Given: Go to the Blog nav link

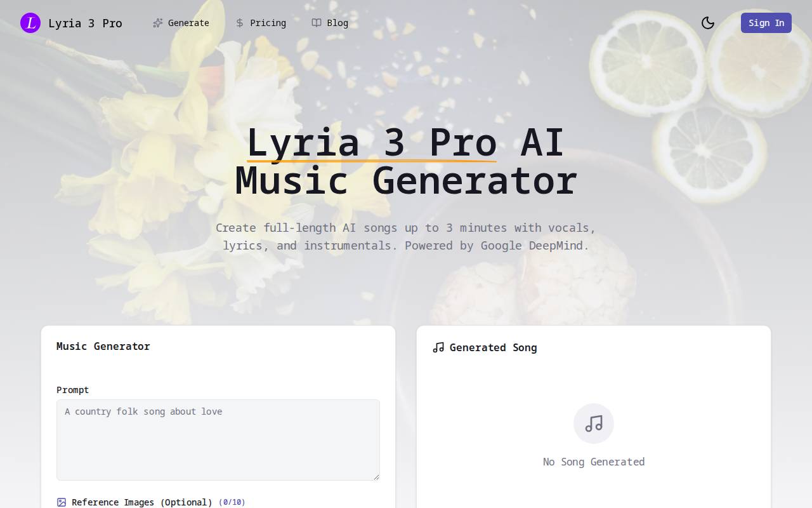Looking at the screenshot, I should tap(330, 23).
